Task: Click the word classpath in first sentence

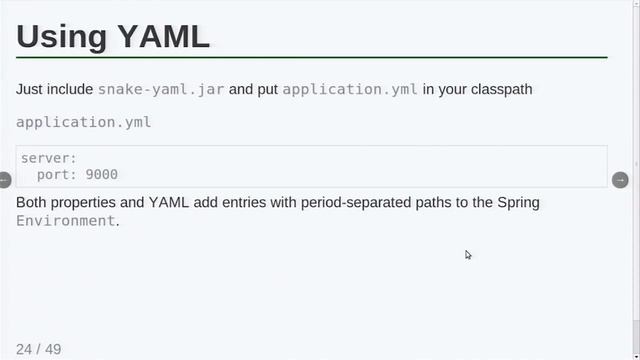Action: point(502,89)
